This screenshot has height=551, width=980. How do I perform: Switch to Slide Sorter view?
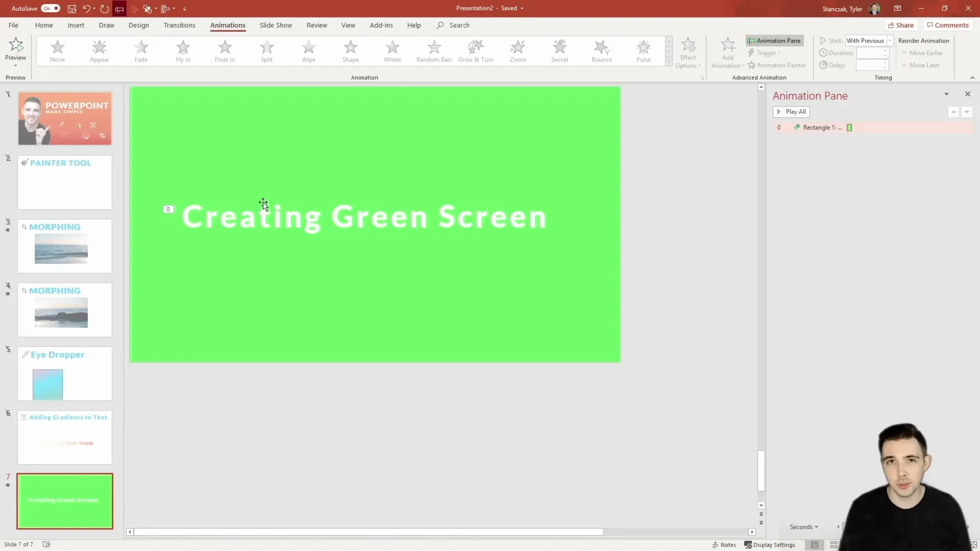click(x=834, y=545)
